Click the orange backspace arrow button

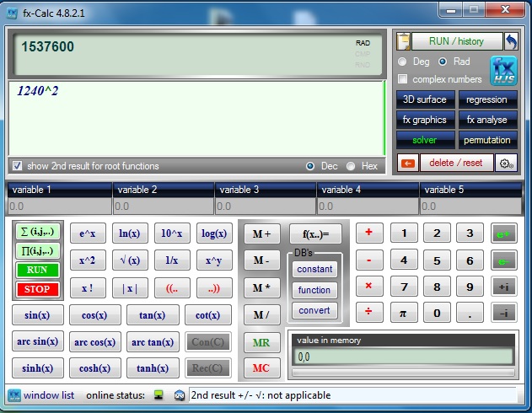click(408, 164)
